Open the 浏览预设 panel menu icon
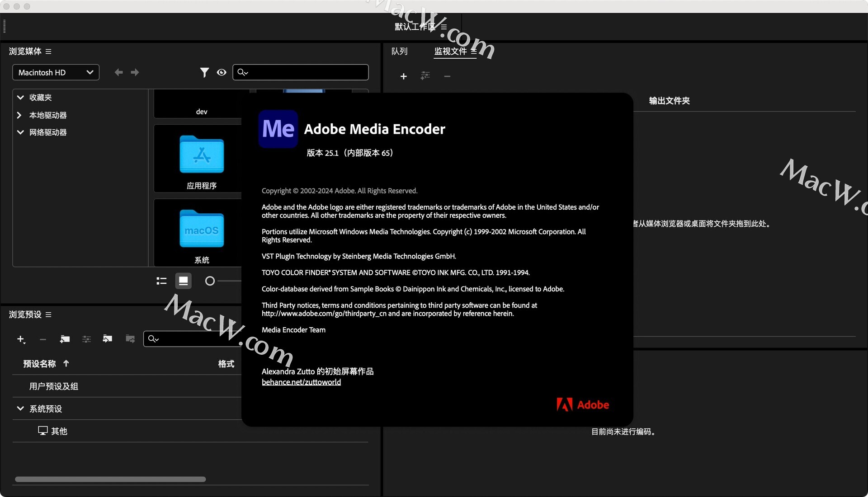 [x=48, y=314]
